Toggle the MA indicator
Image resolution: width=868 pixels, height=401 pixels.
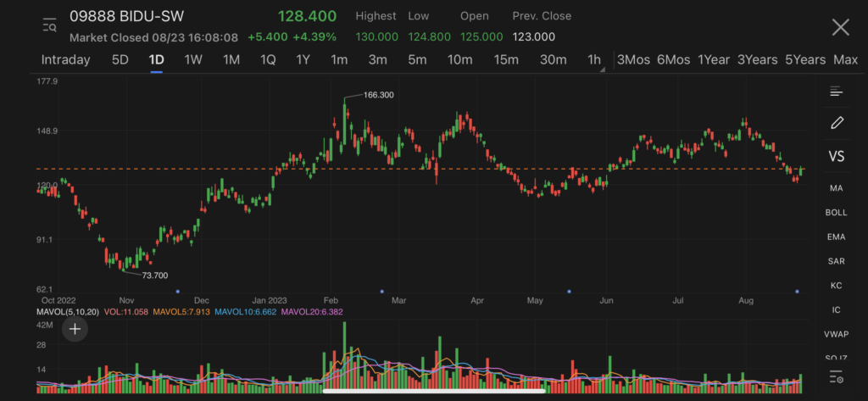pyautogui.click(x=836, y=188)
